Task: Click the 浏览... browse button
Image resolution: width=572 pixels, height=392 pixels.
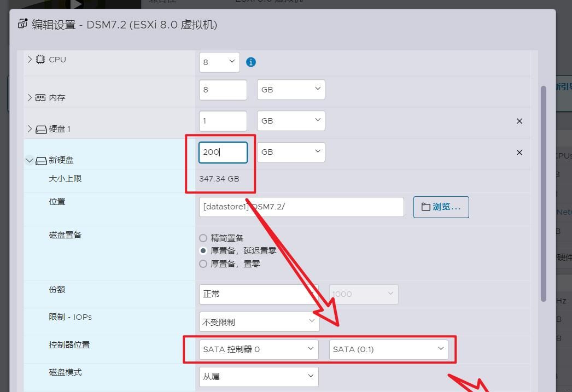Action: (441, 207)
